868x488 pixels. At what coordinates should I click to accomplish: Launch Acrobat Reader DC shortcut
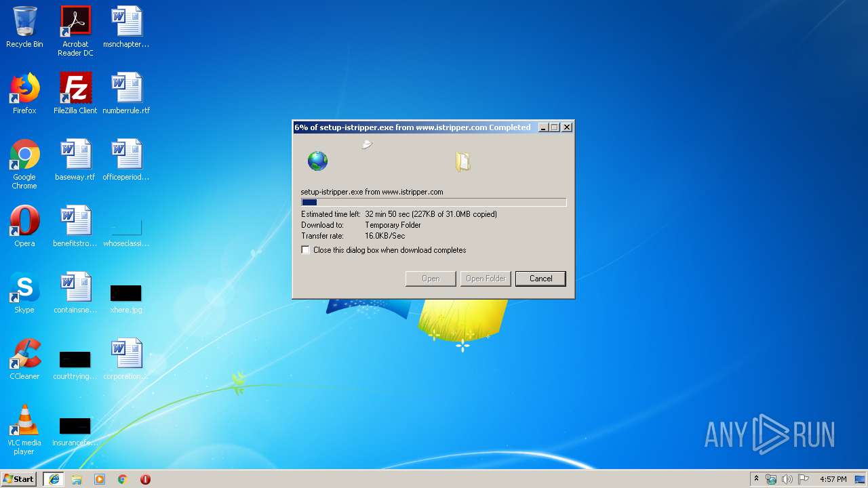(x=75, y=31)
